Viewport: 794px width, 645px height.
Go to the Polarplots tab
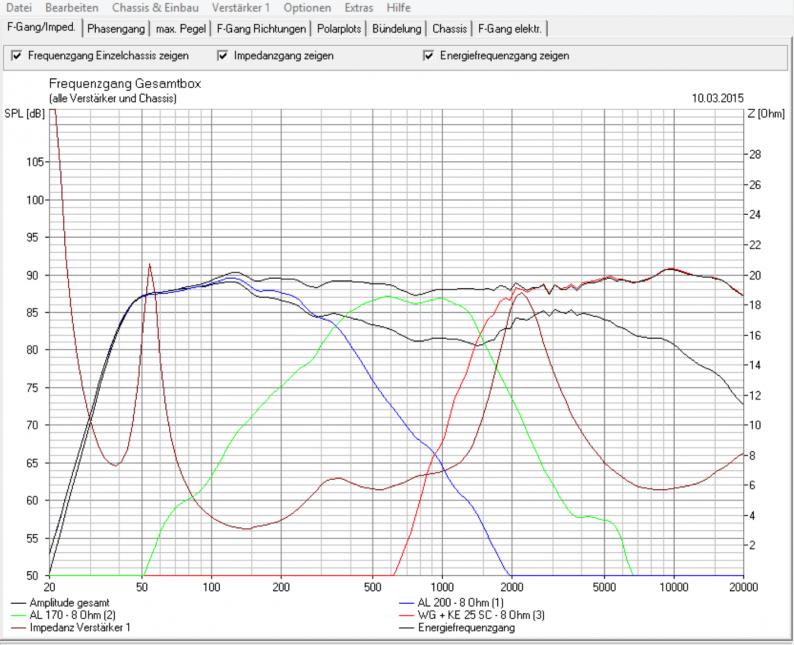coord(338,29)
